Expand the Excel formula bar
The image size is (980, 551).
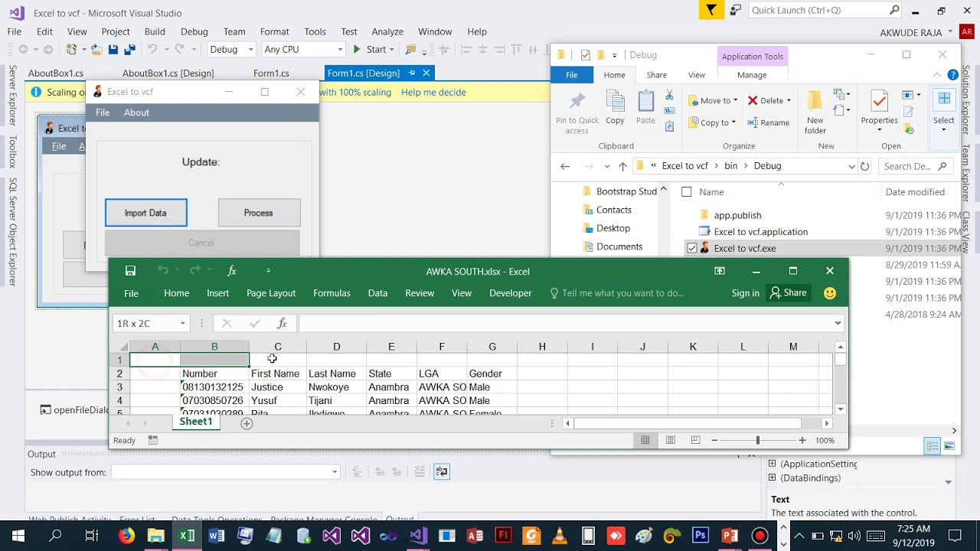click(x=838, y=323)
